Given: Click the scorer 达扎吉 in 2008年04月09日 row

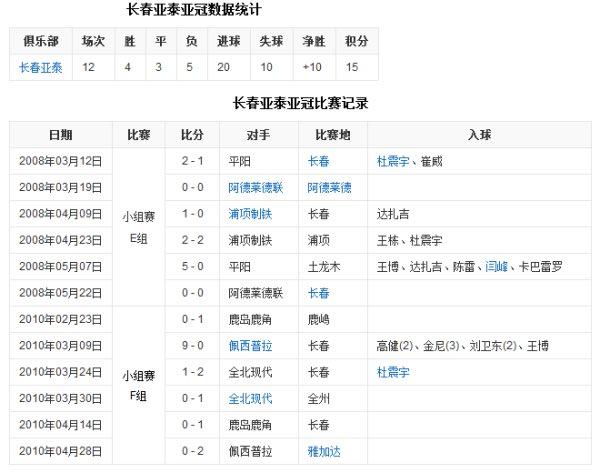Looking at the screenshot, I should tap(393, 214).
